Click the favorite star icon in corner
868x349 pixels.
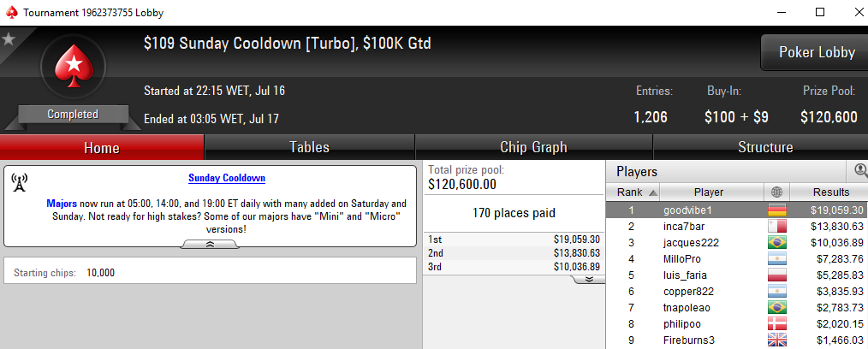click(x=8, y=38)
